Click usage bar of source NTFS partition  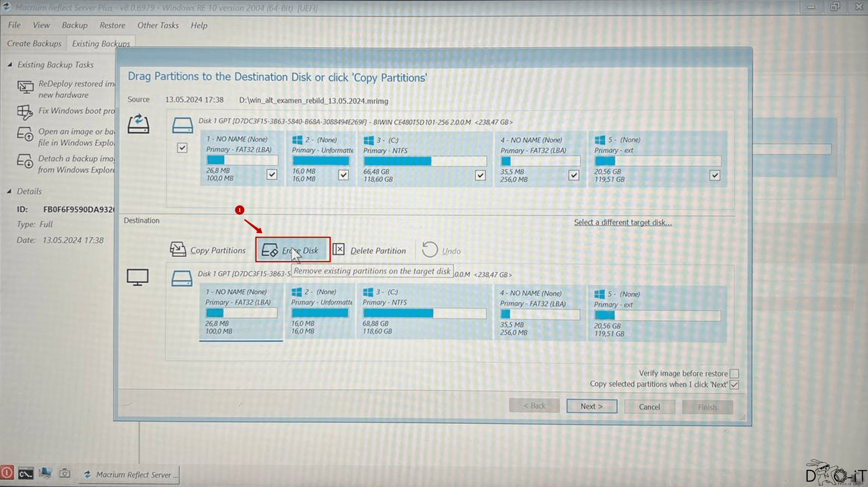[424, 161]
